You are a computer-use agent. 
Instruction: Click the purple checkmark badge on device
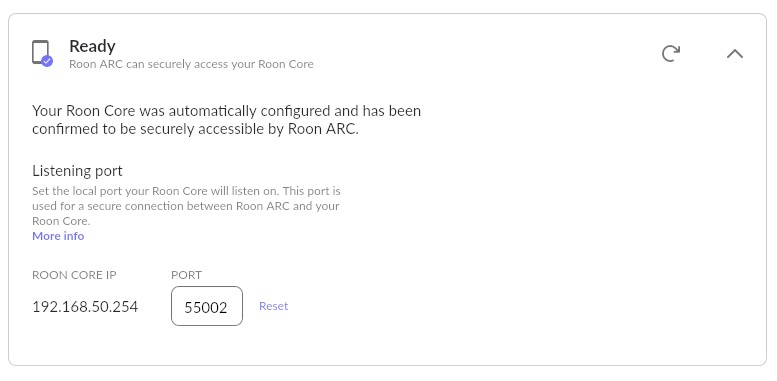click(x=47, y=61)
